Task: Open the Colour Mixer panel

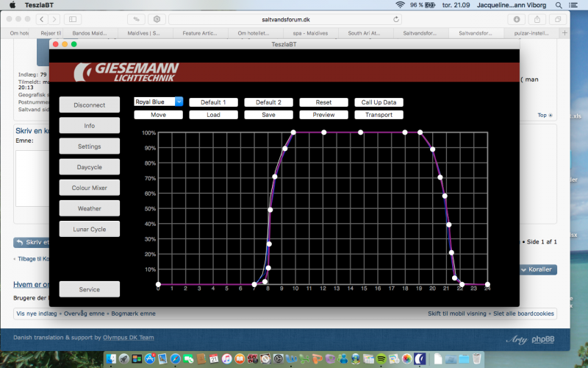Action: click(x=90, y=188)
